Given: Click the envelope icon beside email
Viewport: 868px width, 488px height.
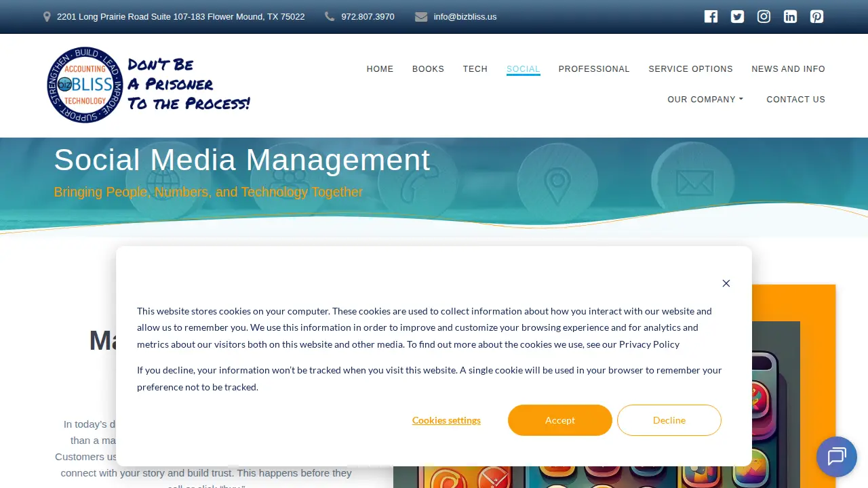Looking at the screenshot, I should (x=421, y=16).
